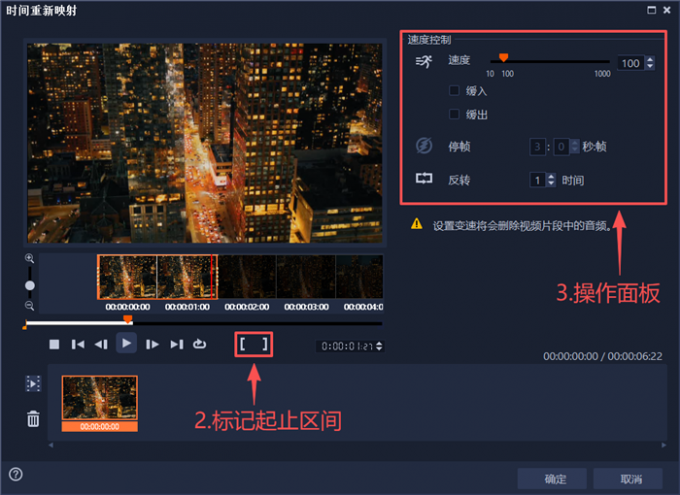Enable the 缓出 ease-out checkbox
Image resolution: width=680 pixels, height=495 pixels.
coord(454,114)
